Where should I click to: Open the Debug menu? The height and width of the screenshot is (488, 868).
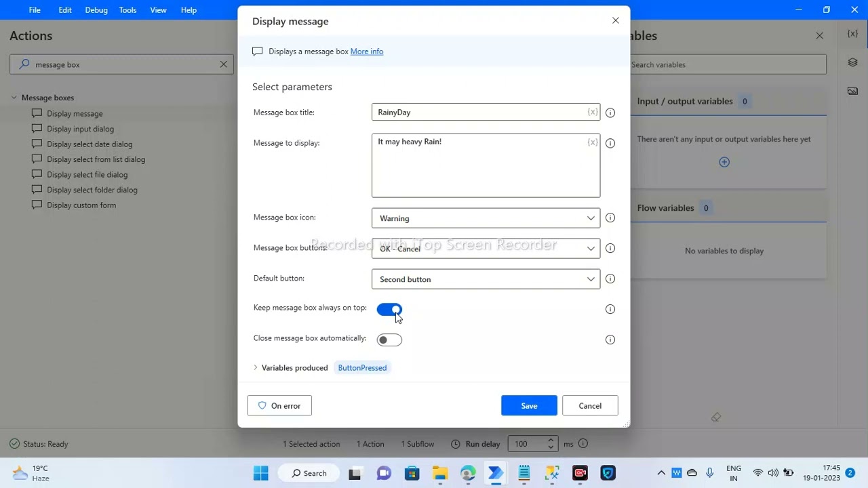96,10
